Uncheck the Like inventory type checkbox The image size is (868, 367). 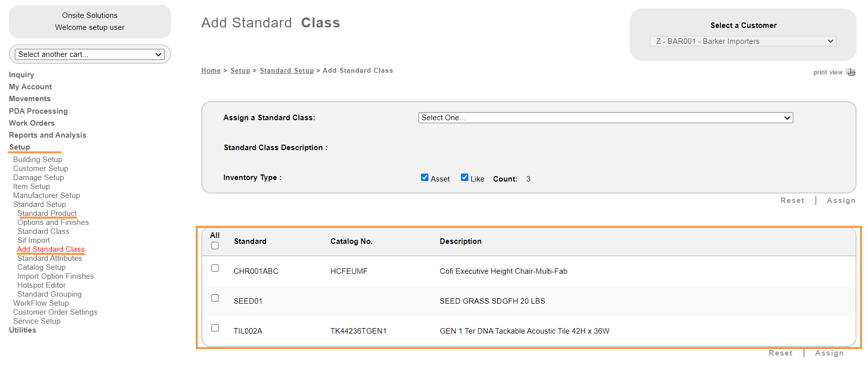coord(464,178)
